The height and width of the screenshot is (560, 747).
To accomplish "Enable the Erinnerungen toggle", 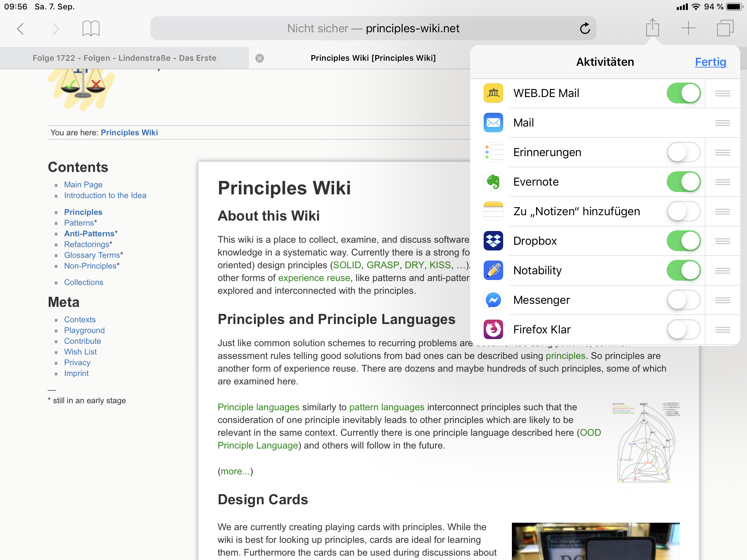I will [683, 152].
